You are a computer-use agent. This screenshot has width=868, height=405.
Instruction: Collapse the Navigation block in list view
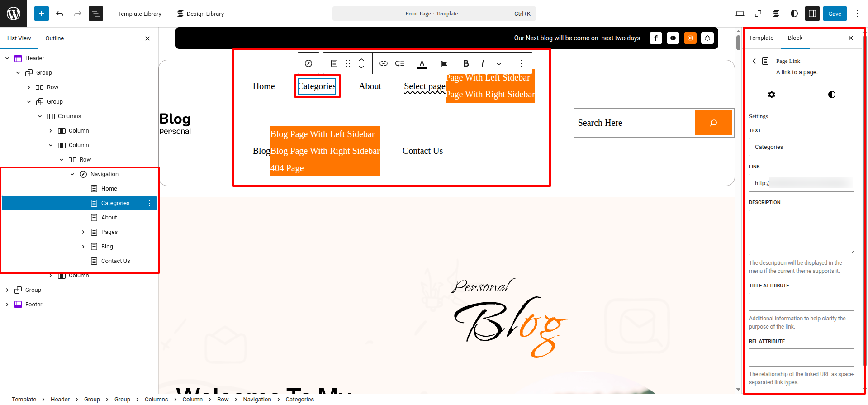point(72,174)
